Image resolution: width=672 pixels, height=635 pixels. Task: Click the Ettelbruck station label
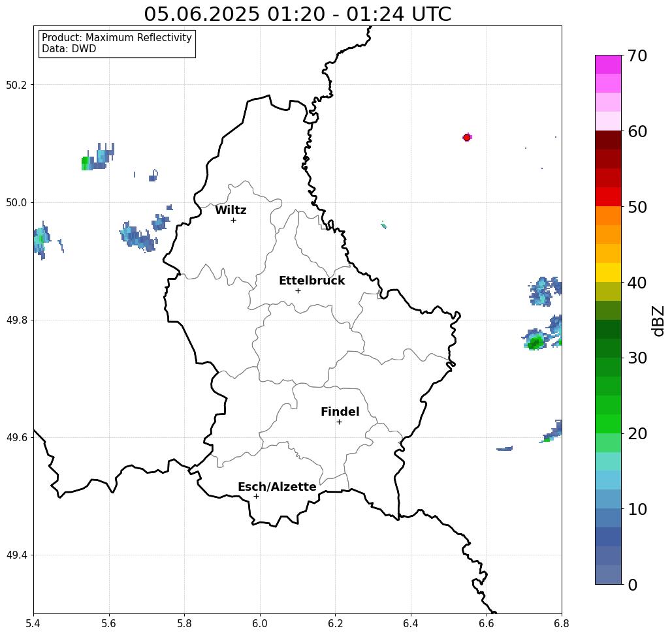pyautogui.click(x=312, y=281)
